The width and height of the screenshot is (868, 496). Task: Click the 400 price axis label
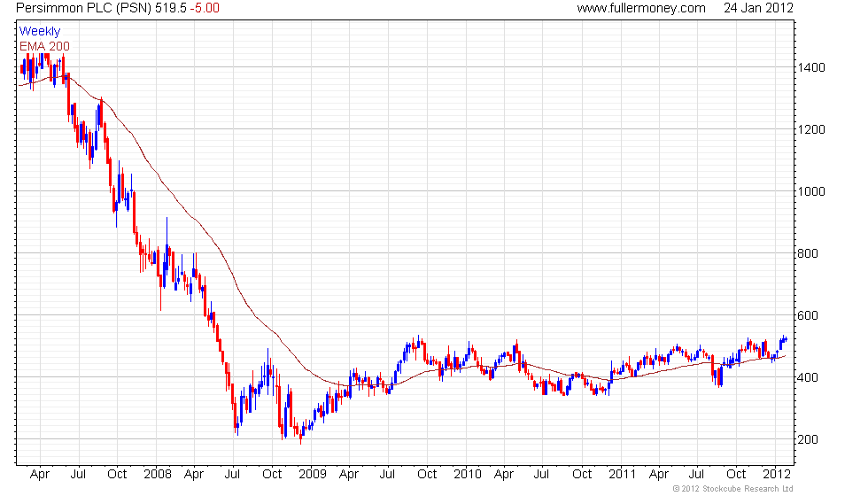point(808,377)
